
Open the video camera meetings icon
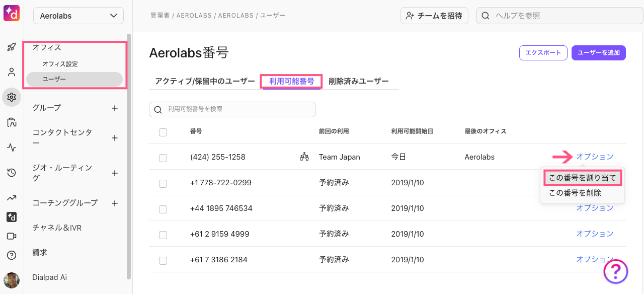click(12, 236)
